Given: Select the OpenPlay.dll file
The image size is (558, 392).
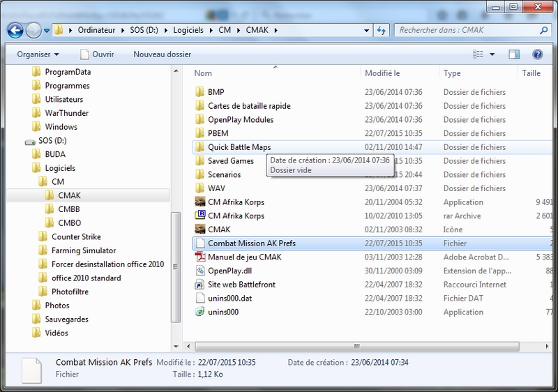Looking at the screenshot, I should (x=230, y=271).
